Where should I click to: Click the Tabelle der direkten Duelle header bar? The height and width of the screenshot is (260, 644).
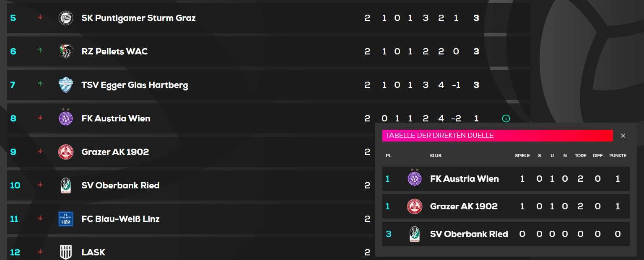(497, 136)
